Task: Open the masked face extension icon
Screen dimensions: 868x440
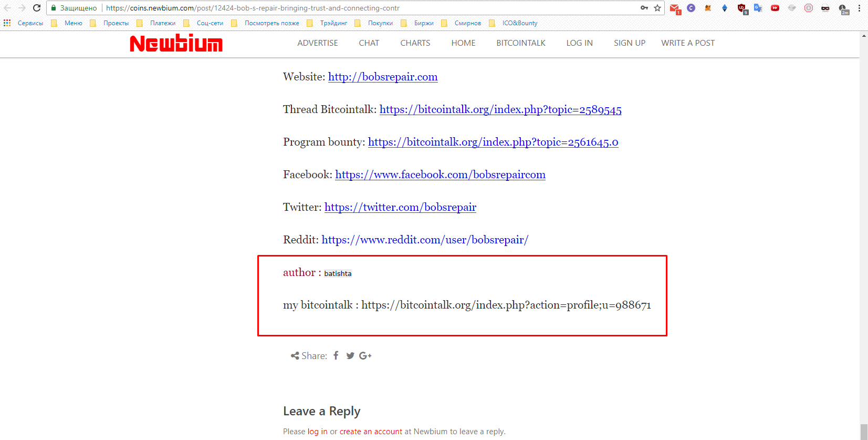Action: point(825,8)
